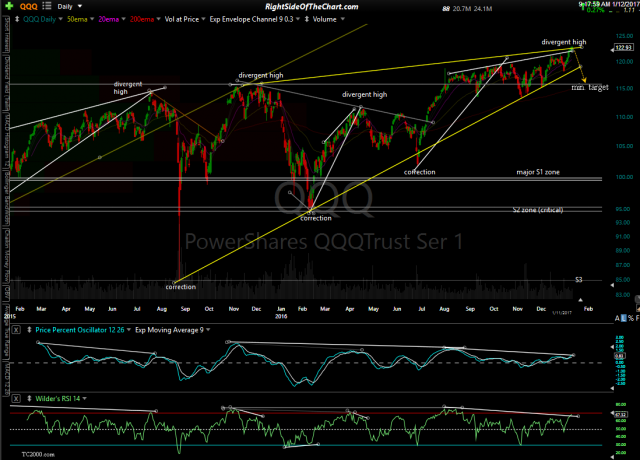Viewport: 640px width, 460px height.
Task: Click the 'major S1 zone' label
Action: 538,172
